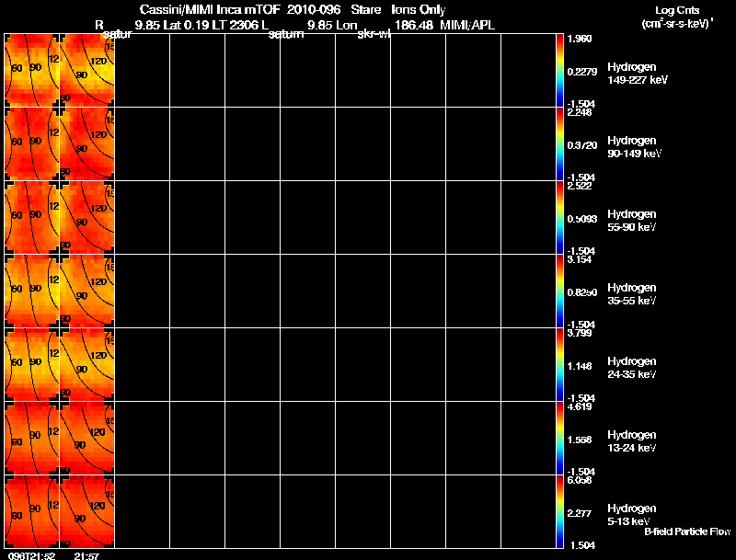Screen dimensions: 736x560
Task: Select the '1.148' scale midpoint
Action: 580,366
